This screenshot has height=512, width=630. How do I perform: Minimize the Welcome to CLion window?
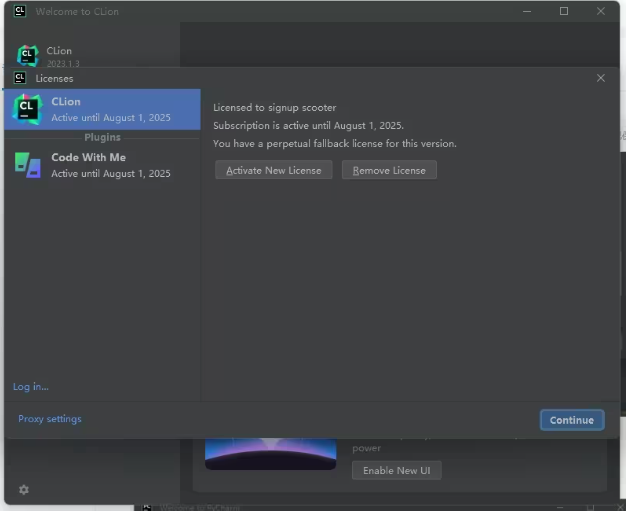pos(527,11)
